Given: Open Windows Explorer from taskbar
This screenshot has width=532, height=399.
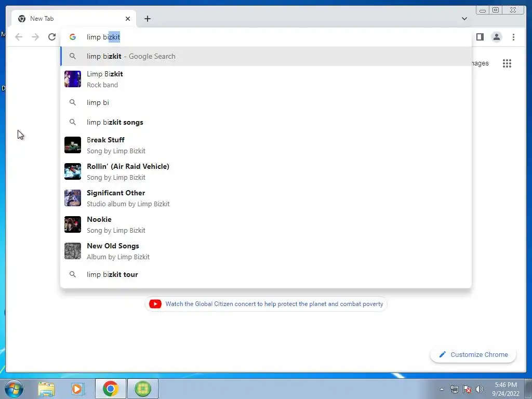Looking at the screenshot, I should point(46,389).
